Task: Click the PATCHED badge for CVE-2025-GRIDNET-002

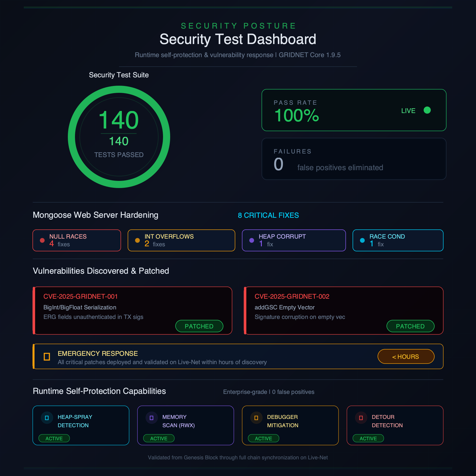Action: tap(410, 326)
